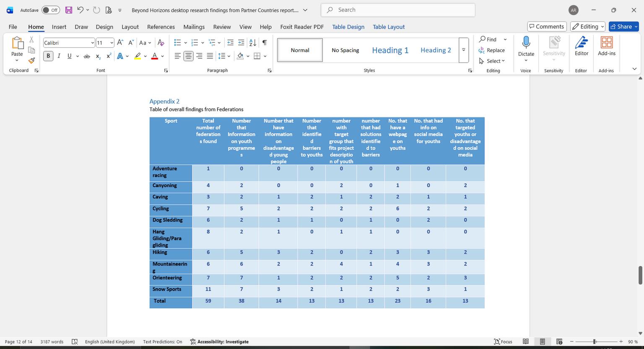The width and height of the screenshot is (644, 349).
Task: Open the Dictate microphone tool
Action: (x=526, y=46)
